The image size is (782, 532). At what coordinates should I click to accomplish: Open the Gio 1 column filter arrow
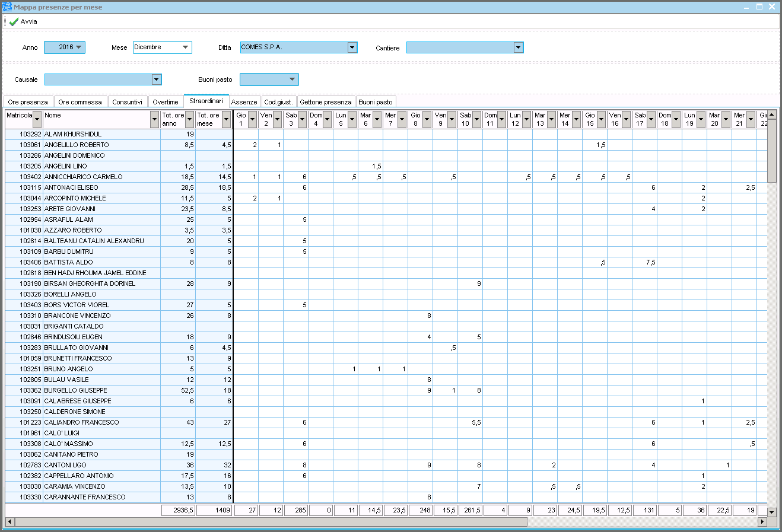252,120
